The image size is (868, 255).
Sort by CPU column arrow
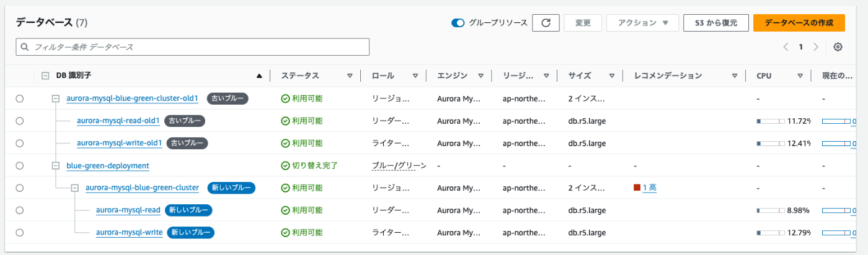point(800,76)
